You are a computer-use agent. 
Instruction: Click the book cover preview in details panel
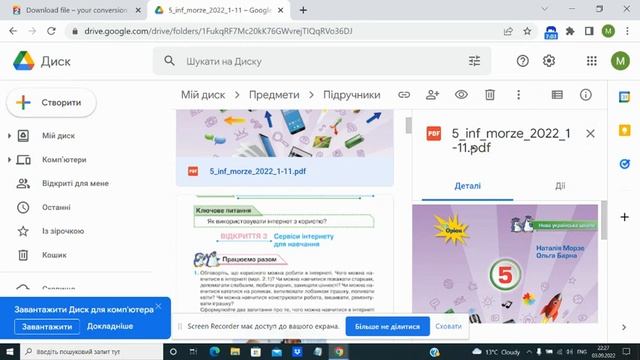coord(505,264)
